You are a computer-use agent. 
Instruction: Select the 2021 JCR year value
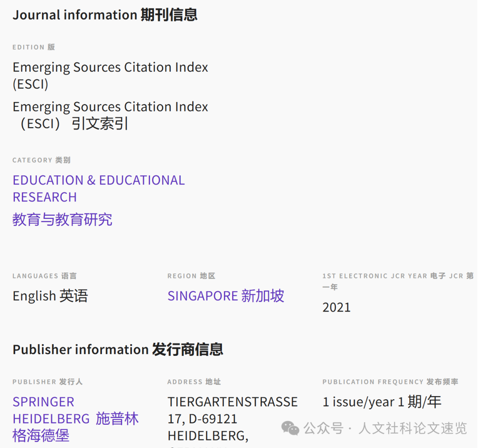pos(337,307)
